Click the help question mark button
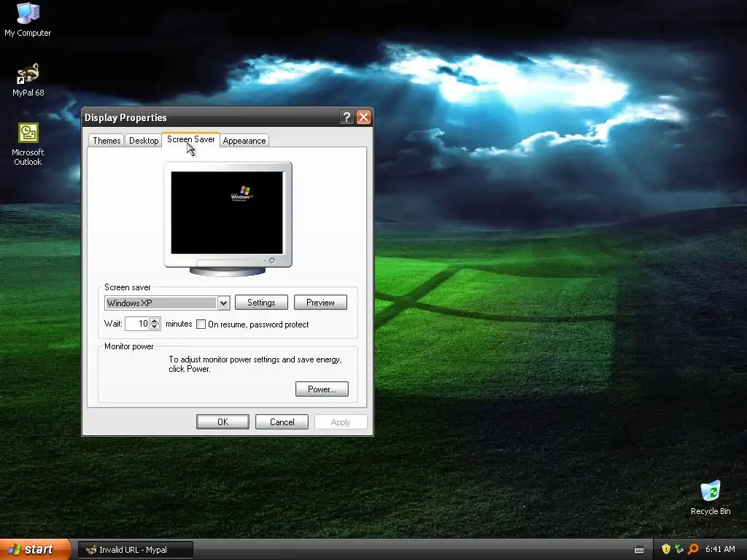 click(347, 117)
